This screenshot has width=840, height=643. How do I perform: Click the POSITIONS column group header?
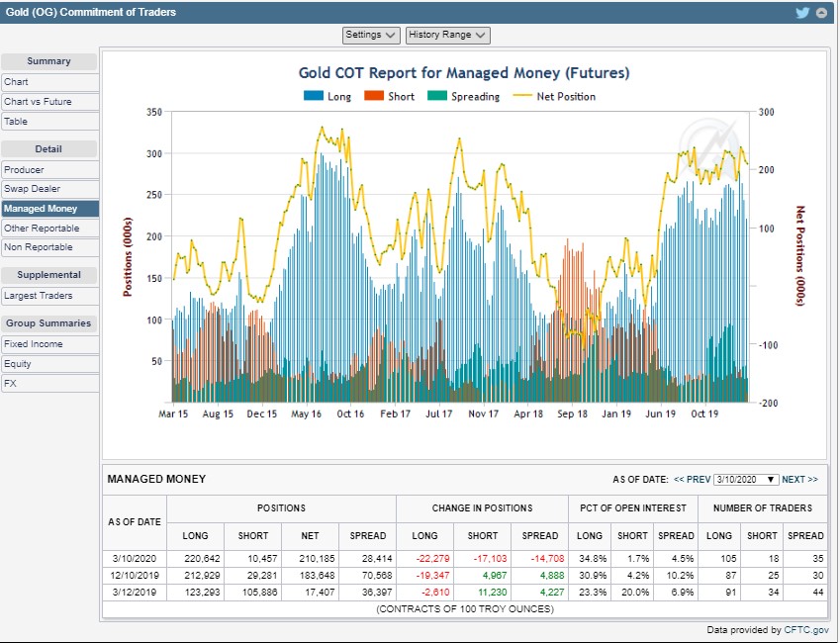click(281, 508)
